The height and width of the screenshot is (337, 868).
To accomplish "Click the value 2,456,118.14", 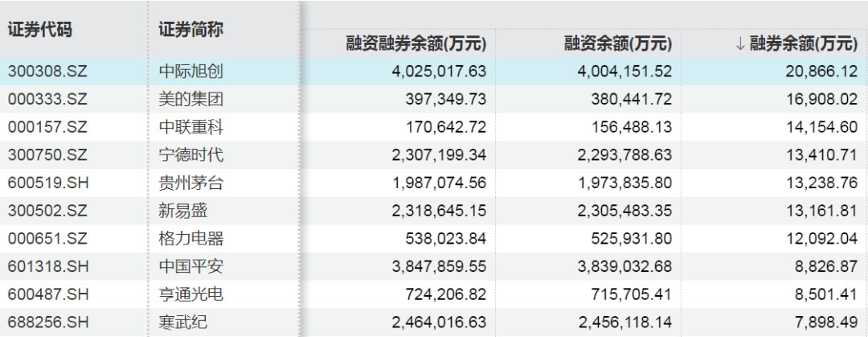I will [624, 323].
